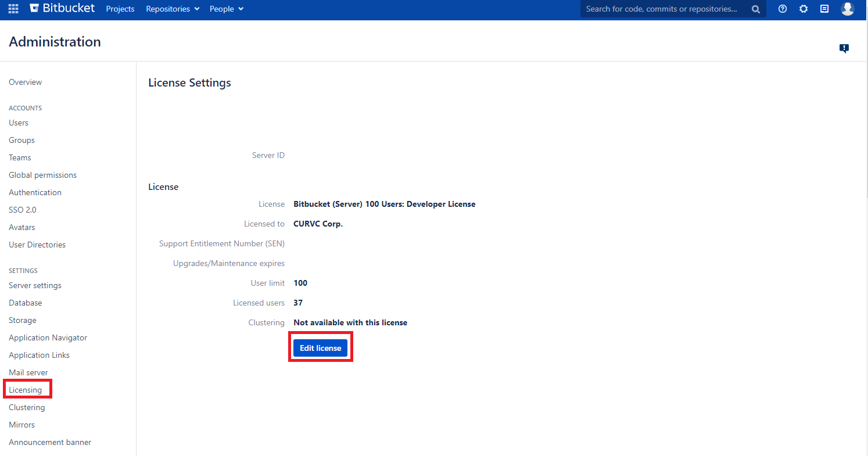Open Mail server settings
The width and height of the screenshot is (868, 456).
click(28, 372)
